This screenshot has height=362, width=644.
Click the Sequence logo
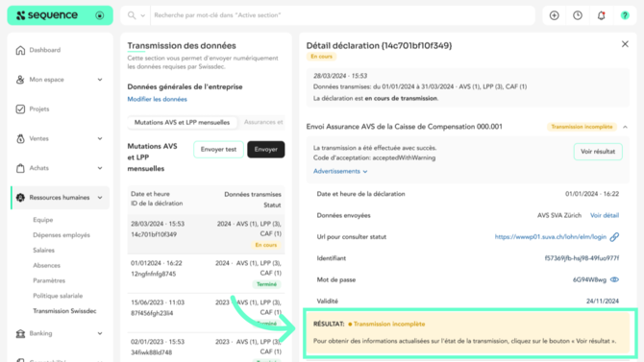coord(47,15)
